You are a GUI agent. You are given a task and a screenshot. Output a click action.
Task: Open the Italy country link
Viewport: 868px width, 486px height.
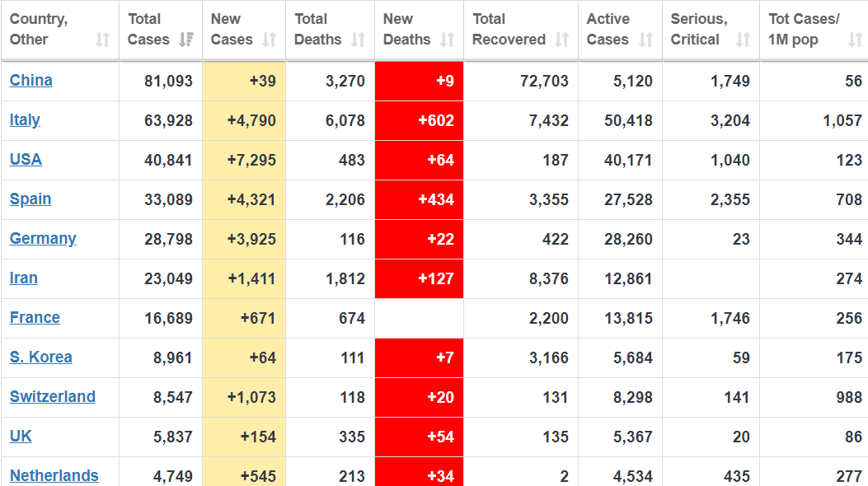pyautogui.click(x=25, y=120)
